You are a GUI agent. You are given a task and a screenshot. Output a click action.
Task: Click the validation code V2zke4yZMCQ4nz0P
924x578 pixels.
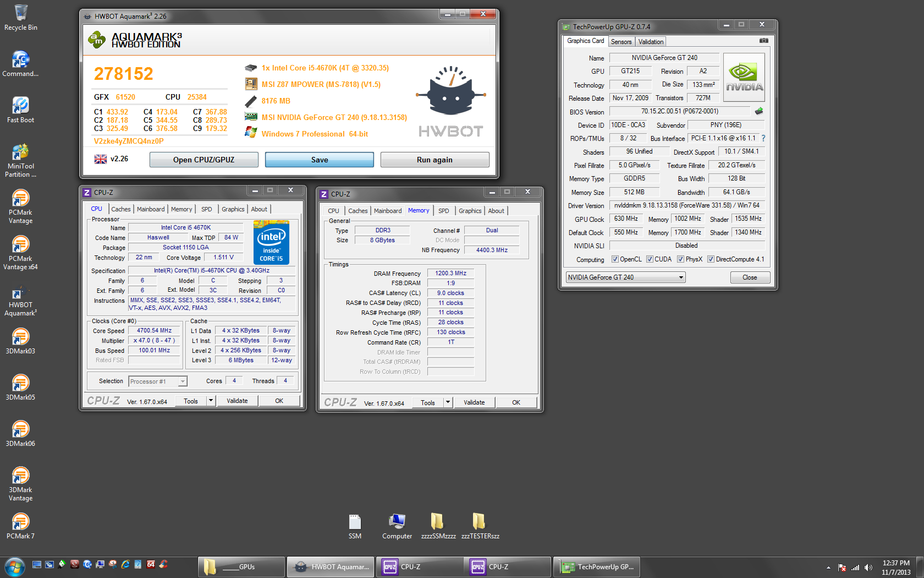129,141
